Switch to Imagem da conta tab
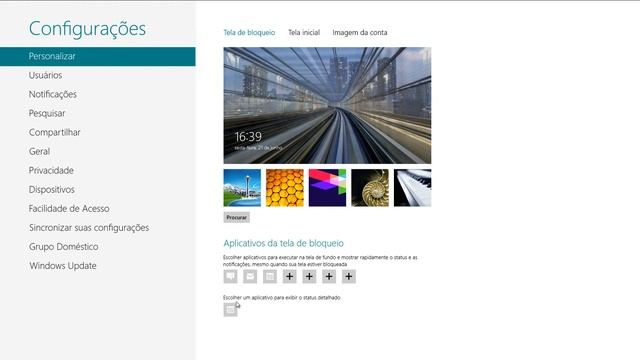The width and height of the screenshot is (640, 360). click(360, 32)
